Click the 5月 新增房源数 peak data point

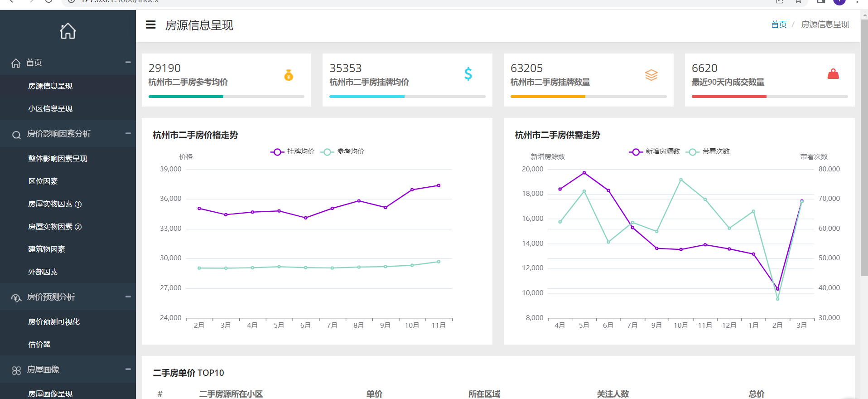click(584, 173)
